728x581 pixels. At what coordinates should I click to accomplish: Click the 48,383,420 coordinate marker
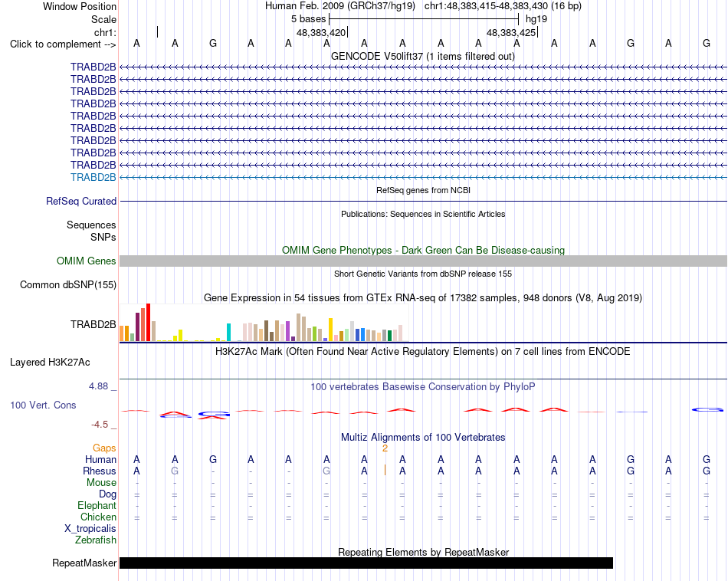(x=321, y=32)
